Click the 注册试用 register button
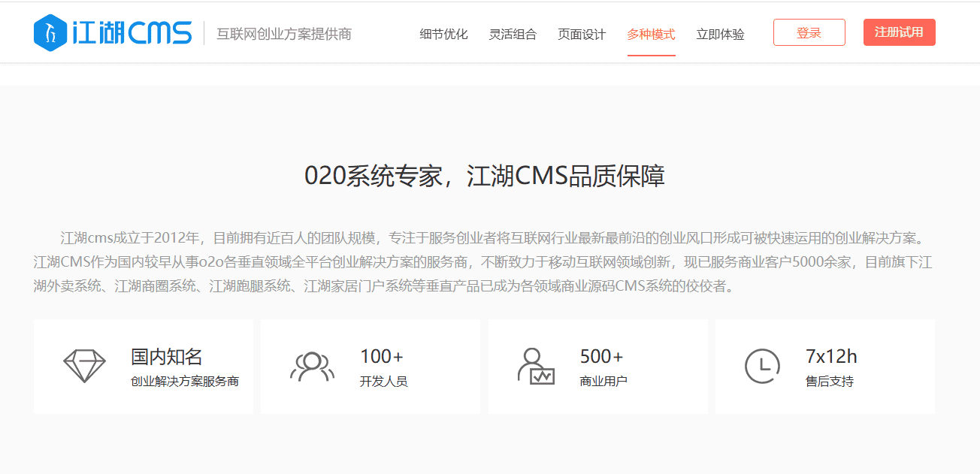This screenshot has width=980, height=474. pos(899,32)
